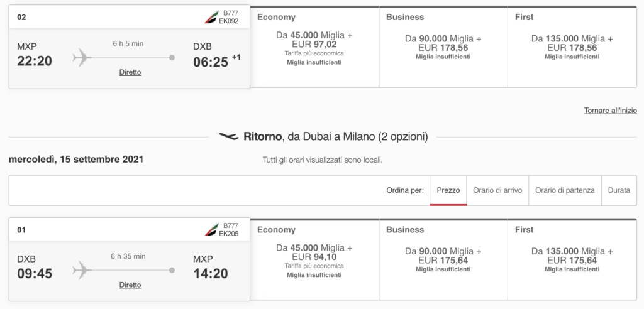This screenshot has width=644, height=309.
Task: Click destination dot on EK205 route line
Action: pyautogui.click(x=172, y=270)
